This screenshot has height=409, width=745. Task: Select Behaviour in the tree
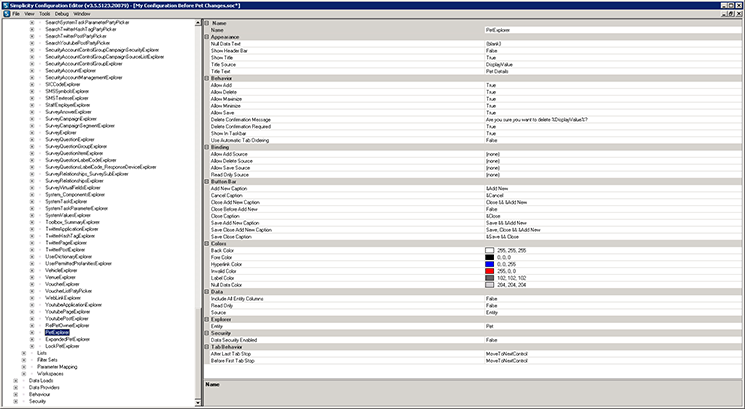coord(39,395)
